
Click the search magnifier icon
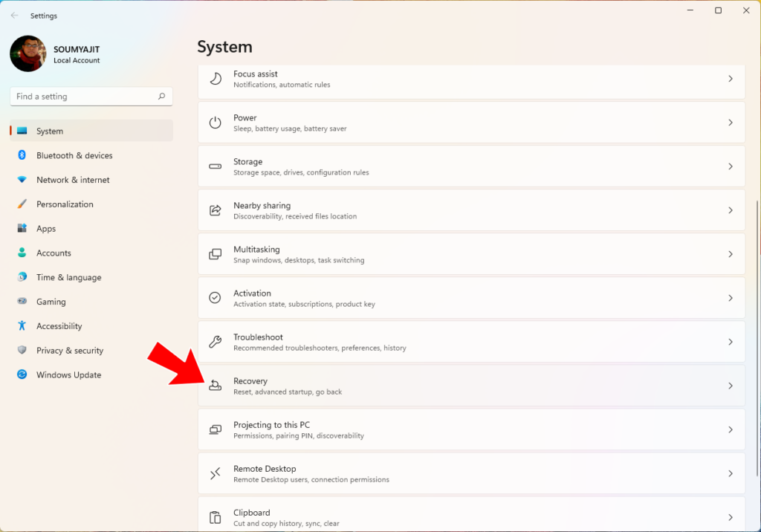(x=161, y=96)
